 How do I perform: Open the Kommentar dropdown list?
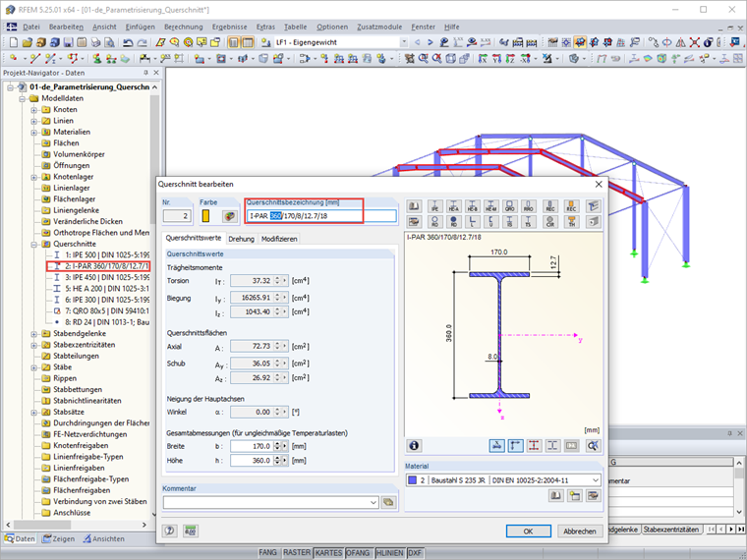tap(373, 502)
